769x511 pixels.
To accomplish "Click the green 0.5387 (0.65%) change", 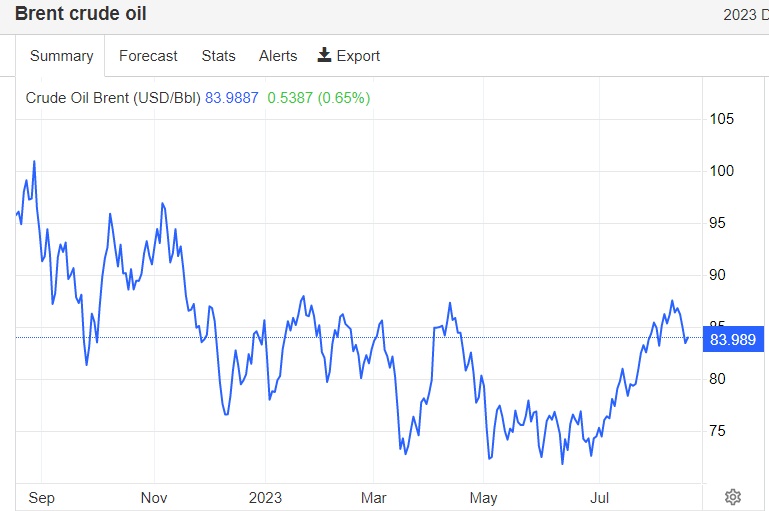I will coord(318,98).
